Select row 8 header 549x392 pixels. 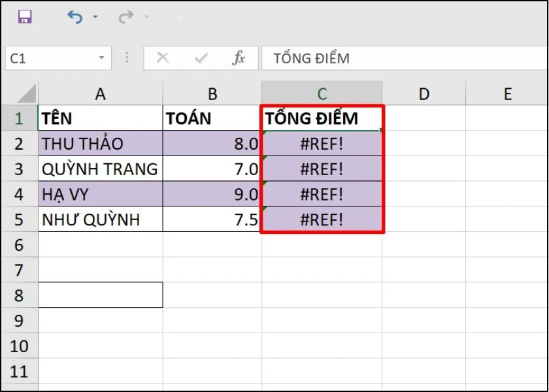click(19, 295)
